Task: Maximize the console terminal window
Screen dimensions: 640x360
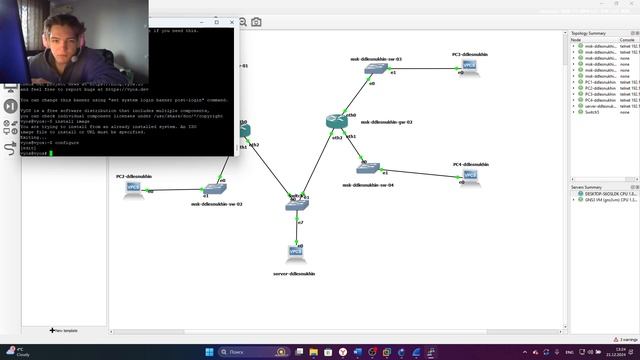Action: [x=217, y=22]
